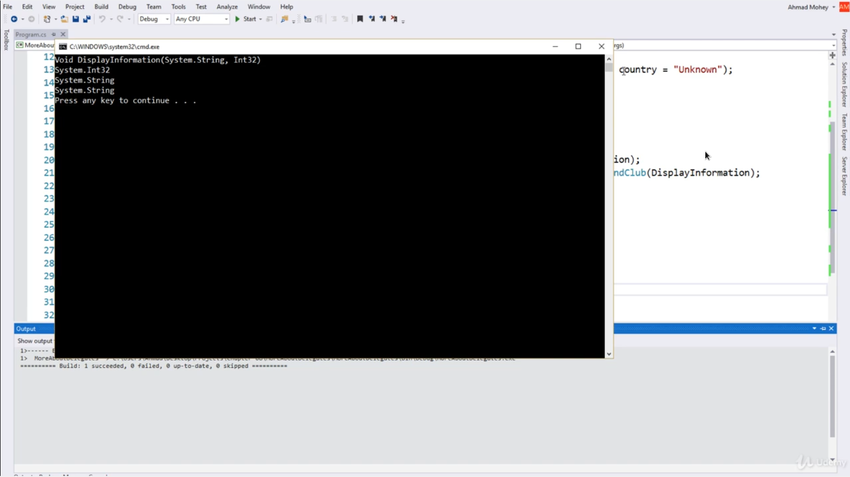This screenshot has height=477, width=850.
Task: Click the Open File folder icon
Action: (x=64, y=19)
